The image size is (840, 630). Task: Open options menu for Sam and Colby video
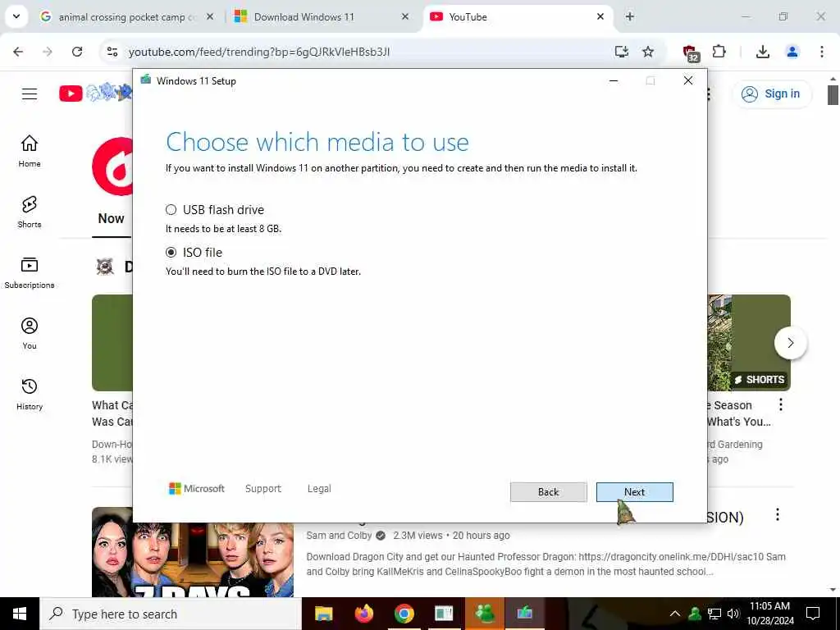tap(778, 515)
